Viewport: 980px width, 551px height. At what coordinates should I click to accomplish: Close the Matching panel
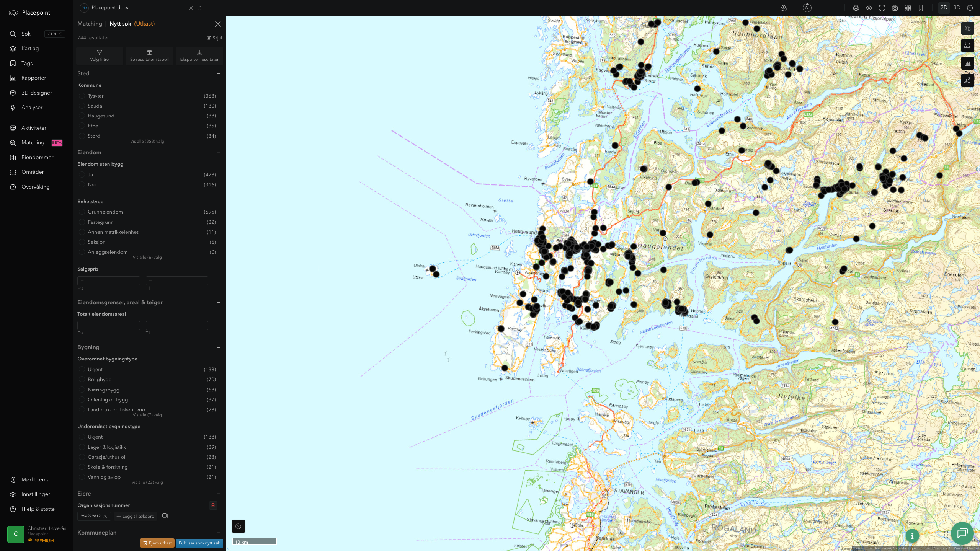click(218, 24)
